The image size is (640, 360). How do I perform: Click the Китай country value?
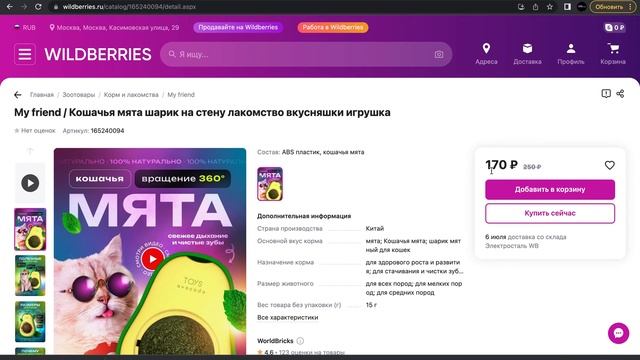pos(375,228)
